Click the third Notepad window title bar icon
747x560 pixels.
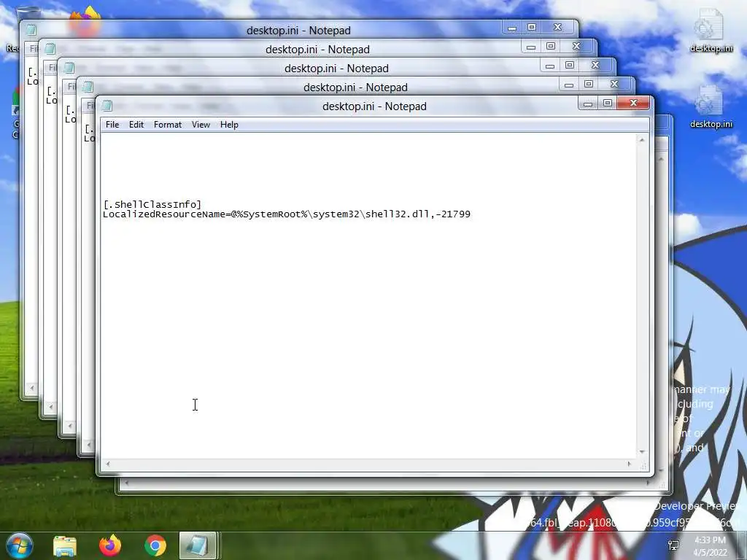click(69, 68)
